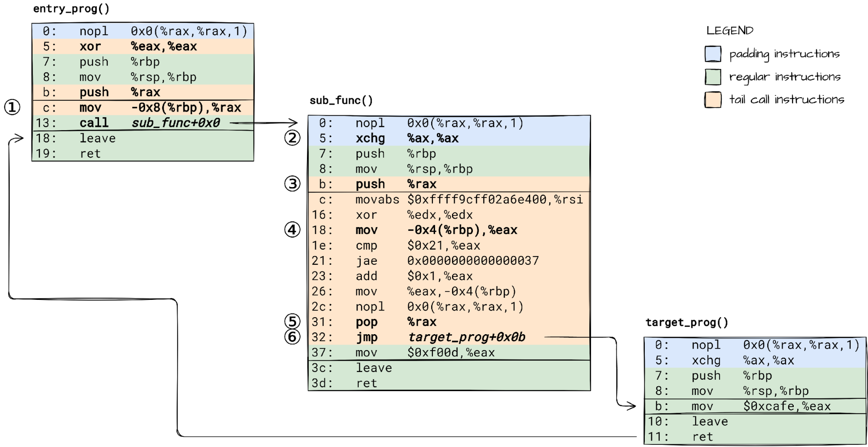
Task: Click the 'leave' row at offset 3c in sub_func
Action: tap(449, 368)
